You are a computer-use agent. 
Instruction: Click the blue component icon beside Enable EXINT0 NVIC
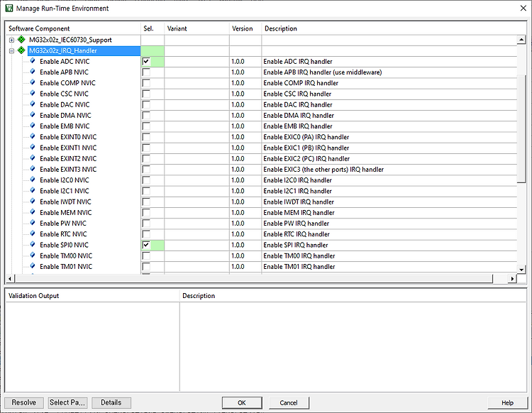click(33, 136)
